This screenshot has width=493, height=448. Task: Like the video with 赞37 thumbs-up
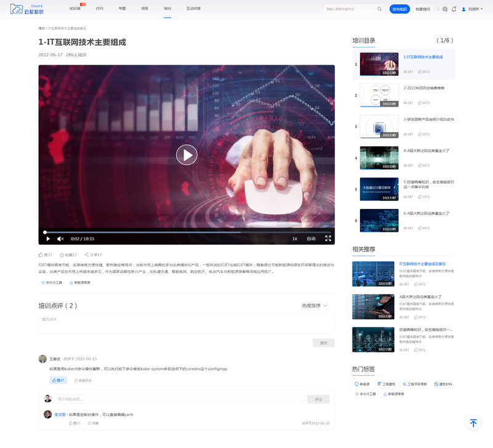(x=45, y=255)
